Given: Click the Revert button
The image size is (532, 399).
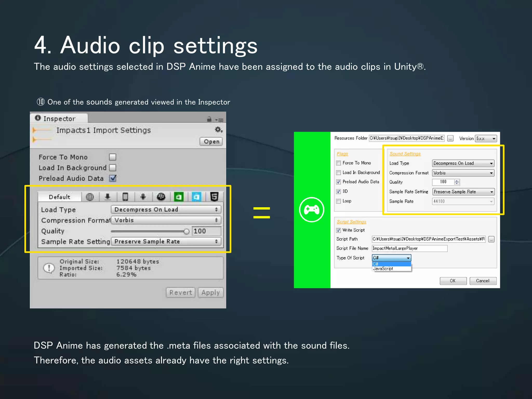Looking at the screenshot, I should (x=181, y=292).
